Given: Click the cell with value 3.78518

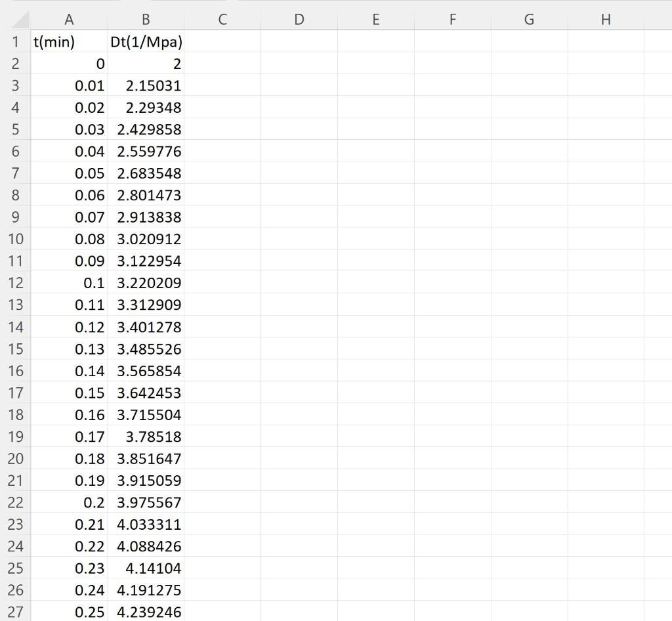Looking at the screenshot, I should coord(146,437).
